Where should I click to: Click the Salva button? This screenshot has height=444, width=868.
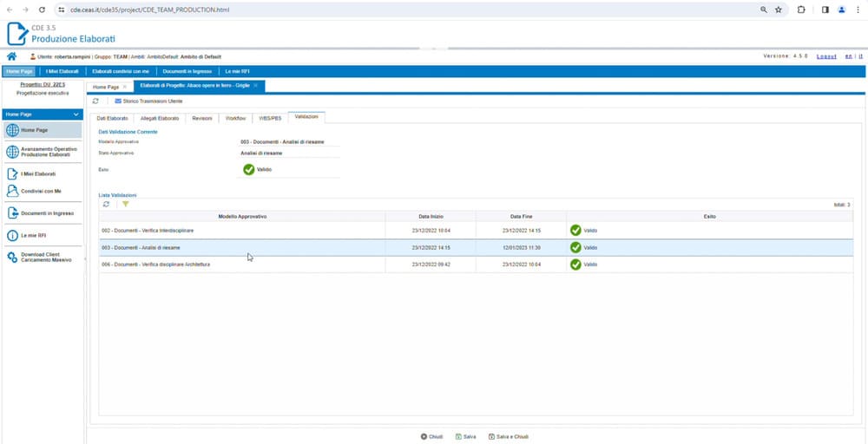tap(465, 436)
